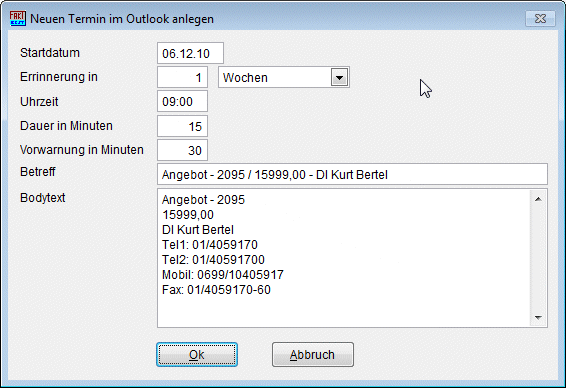Open the Wochen unit dropdown

339,77
